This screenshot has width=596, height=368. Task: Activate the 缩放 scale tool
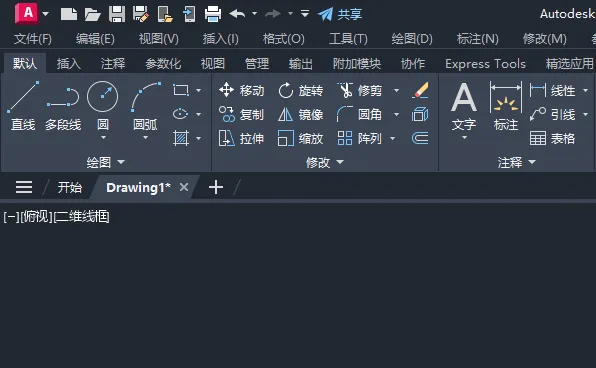[x=301, y=138]
